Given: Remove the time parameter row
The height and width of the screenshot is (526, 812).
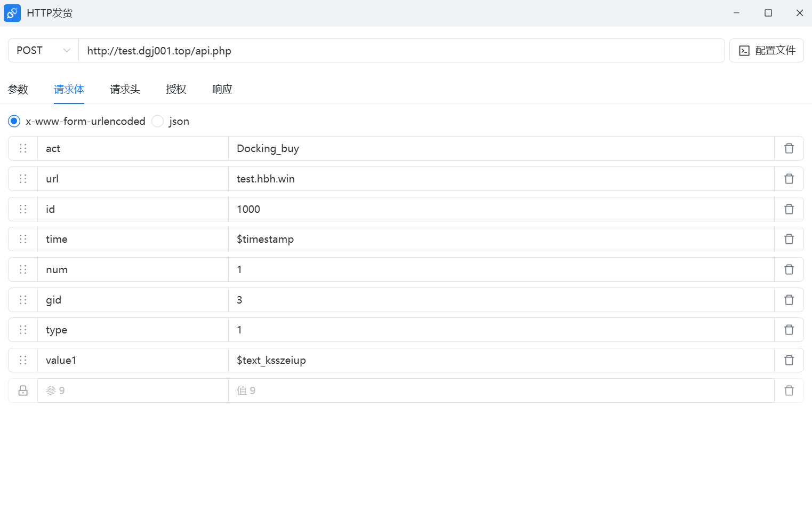Looking at the screenshot, I should (789, 239).
